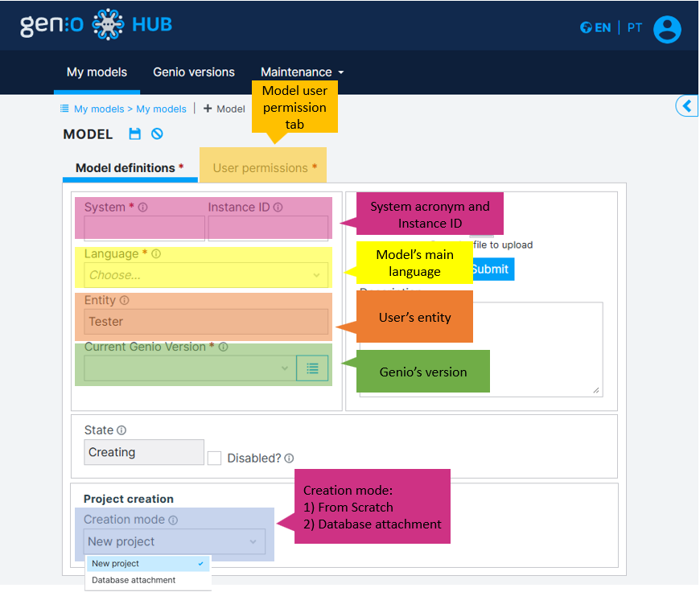Click the Entity info icon
This screenshot has height=592, width=700.
125,300
